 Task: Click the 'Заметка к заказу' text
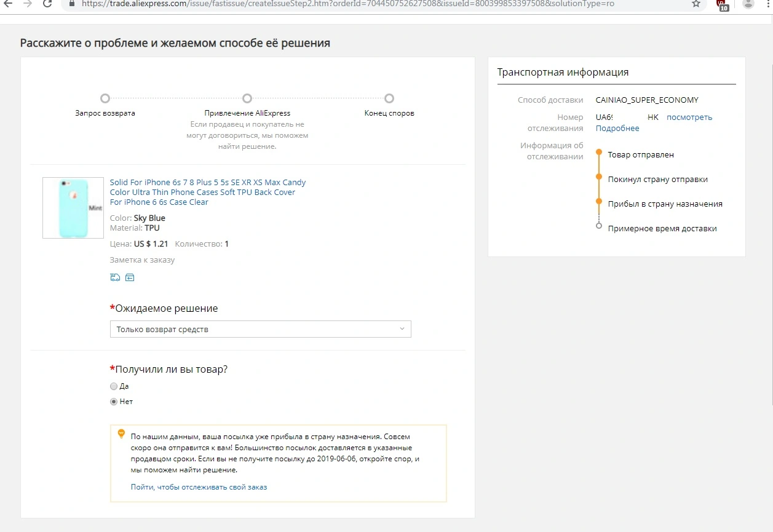click(x=142, y=260)
